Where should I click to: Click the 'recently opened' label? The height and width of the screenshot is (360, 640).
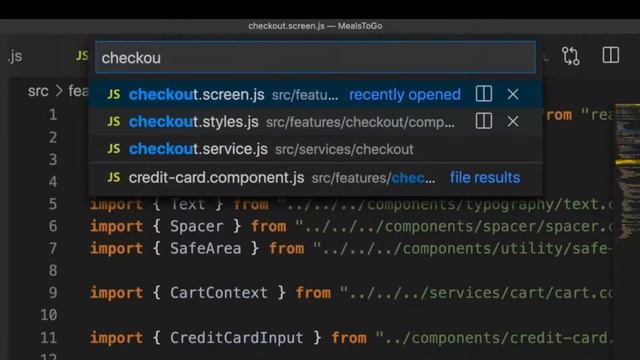point(404,95)
